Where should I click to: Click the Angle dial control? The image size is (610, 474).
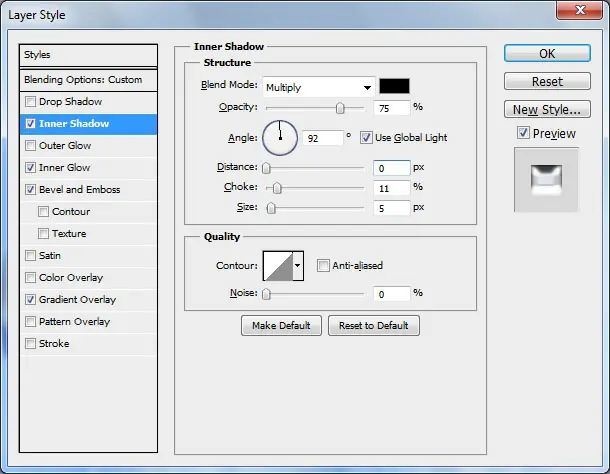click(x=280, y=138)
